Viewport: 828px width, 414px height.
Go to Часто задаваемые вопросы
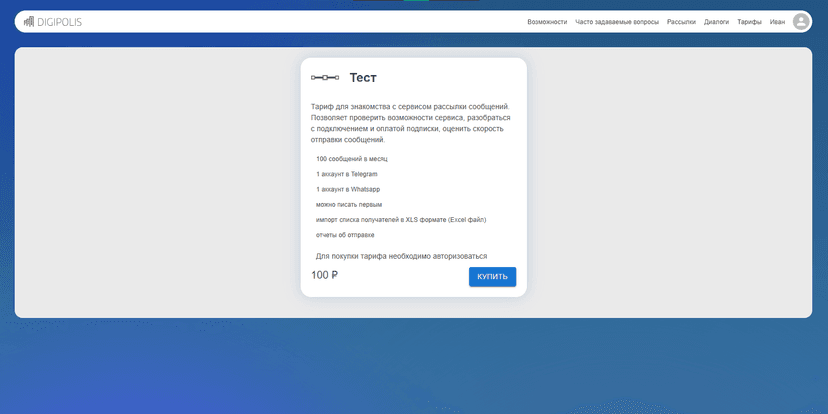617,22
